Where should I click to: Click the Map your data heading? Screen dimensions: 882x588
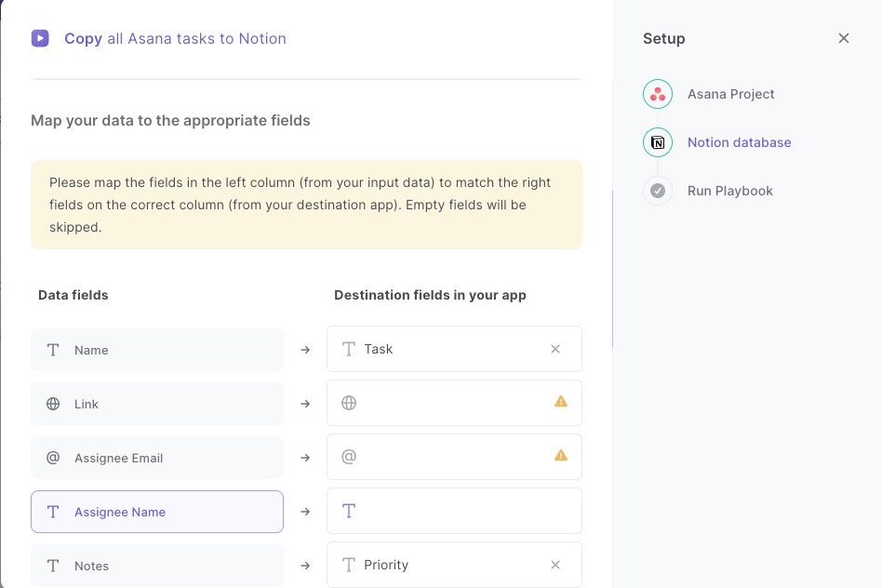click(170, 120)
